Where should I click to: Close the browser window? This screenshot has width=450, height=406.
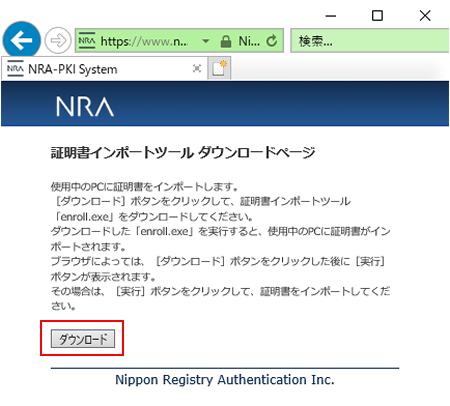coord(425,16)
